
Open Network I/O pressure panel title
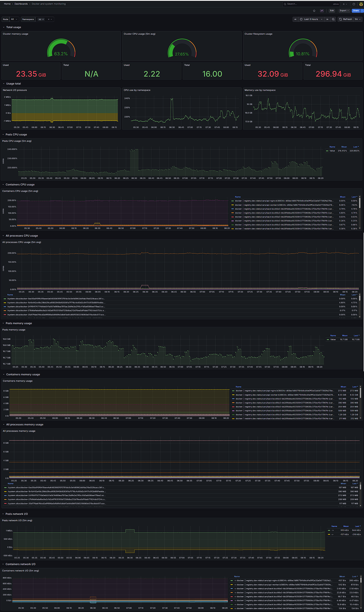pyautogui.click(x=15, y=90)
